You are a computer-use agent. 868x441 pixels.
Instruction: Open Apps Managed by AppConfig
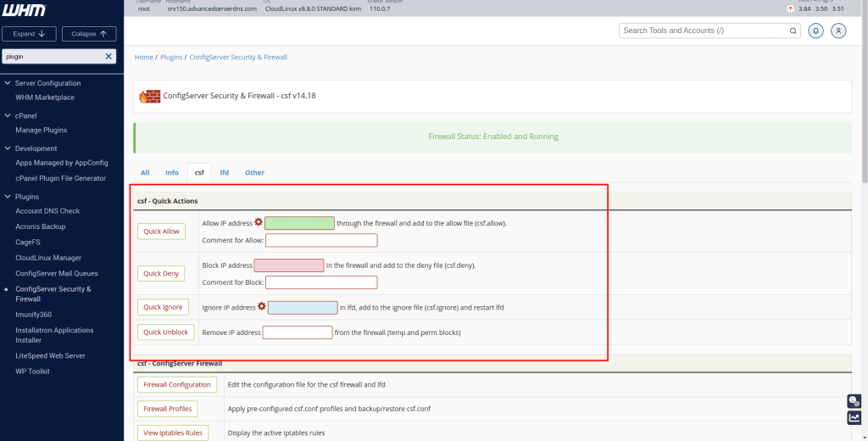click(x=62, y=163)
